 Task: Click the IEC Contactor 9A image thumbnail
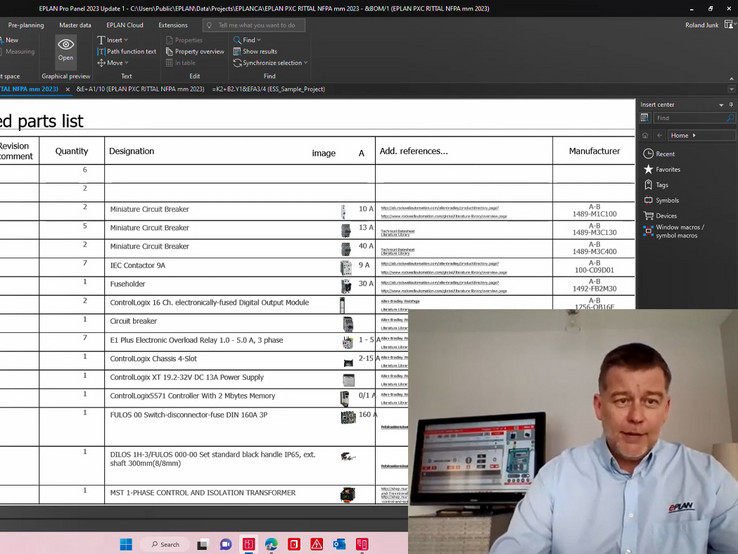(346, 267)
